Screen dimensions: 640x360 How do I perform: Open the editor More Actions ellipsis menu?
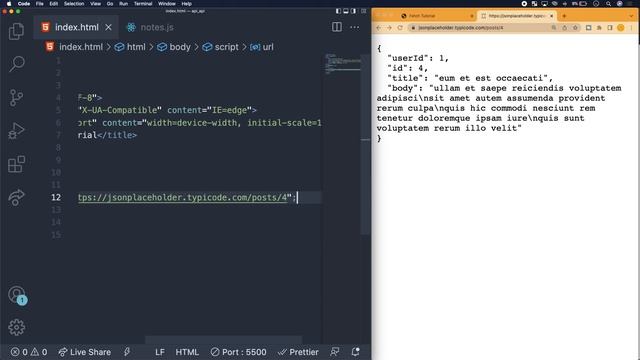tap(355, 27)
